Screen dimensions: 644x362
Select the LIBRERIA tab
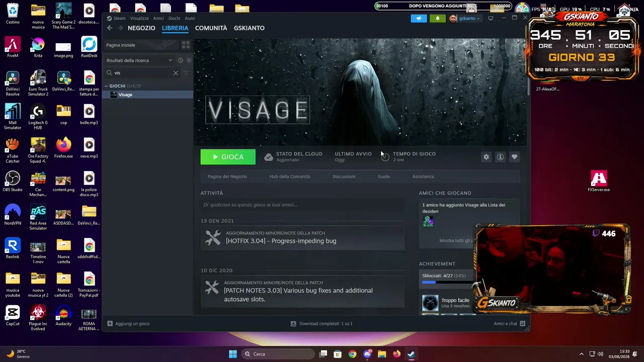tap(175, 28)
